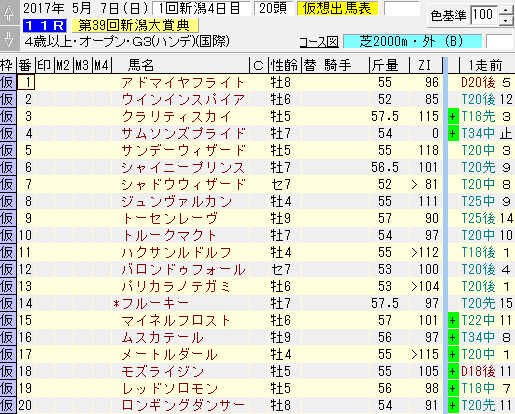515x414 pixels.
Task: Select horse name サンデーウィザード
Action: click(x=183, y=150)
